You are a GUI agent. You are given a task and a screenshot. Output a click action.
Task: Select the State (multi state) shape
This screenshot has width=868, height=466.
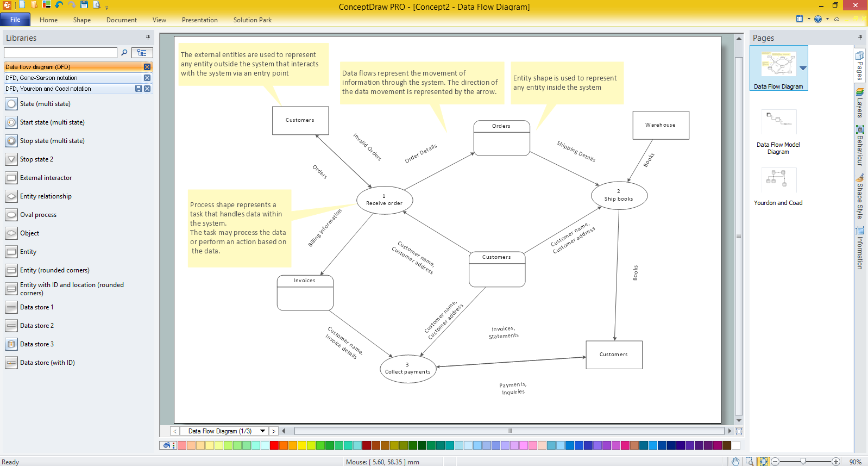coord(11,104)
